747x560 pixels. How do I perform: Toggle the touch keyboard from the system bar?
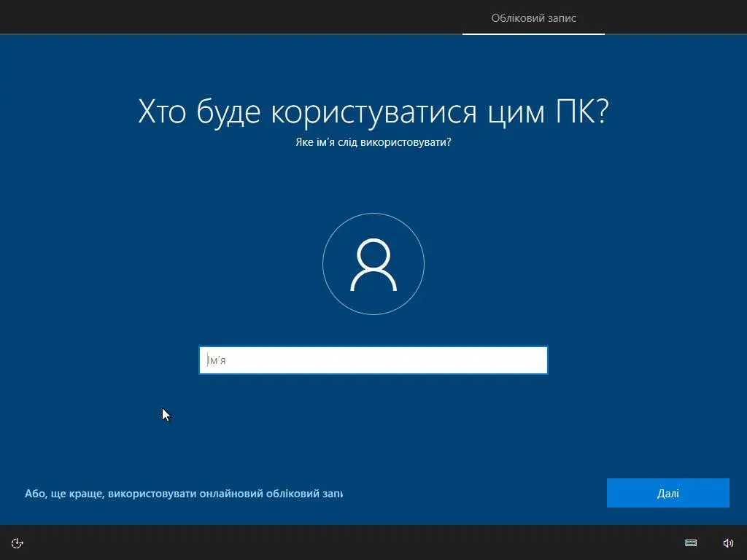pyautogui.click(x=690, y=542)
